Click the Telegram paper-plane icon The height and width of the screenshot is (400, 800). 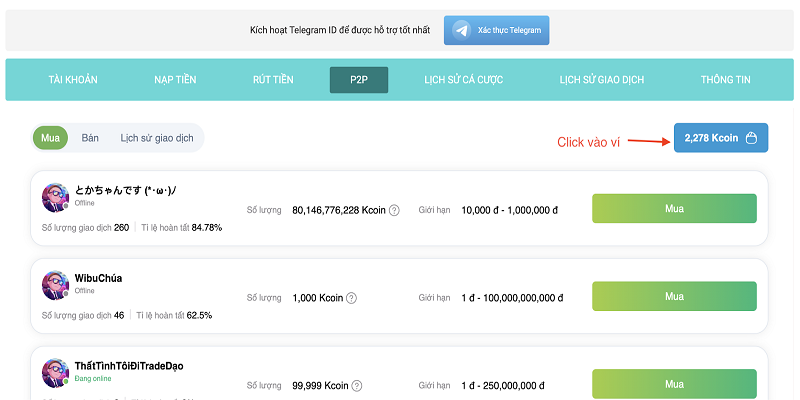(x=462, y=30)
